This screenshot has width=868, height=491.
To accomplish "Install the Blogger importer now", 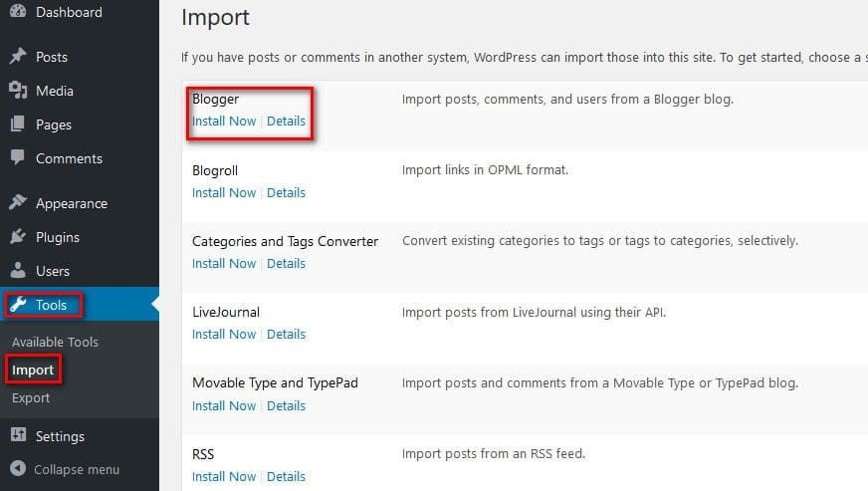I will pyautogui.click(x=224, y=122).
